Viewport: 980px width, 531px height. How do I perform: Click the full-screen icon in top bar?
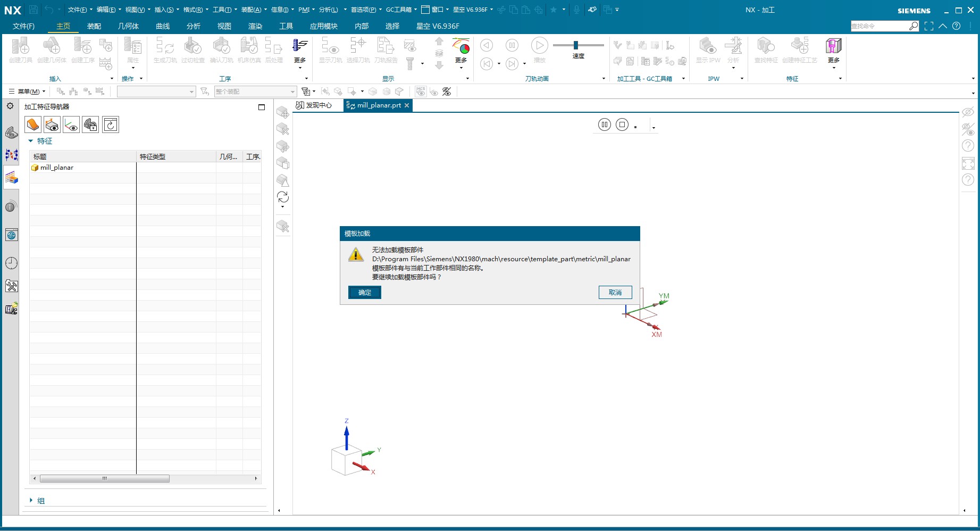(929, 26)
